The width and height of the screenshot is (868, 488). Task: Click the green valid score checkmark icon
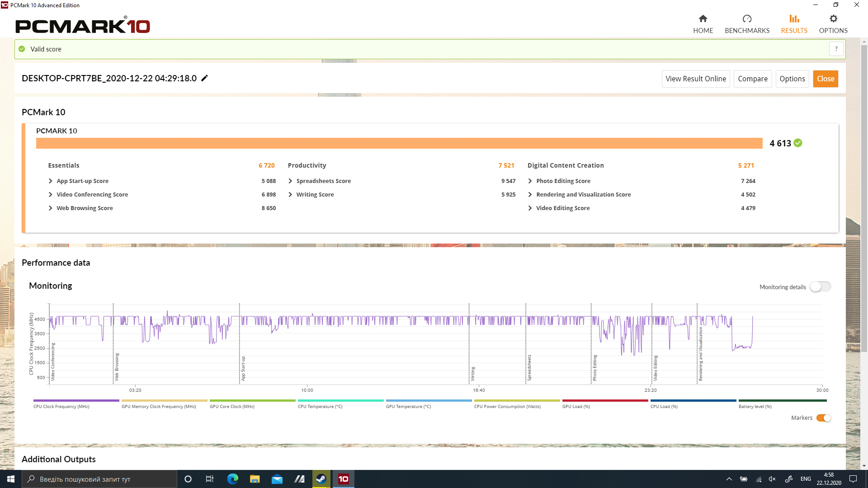[22, 49]
